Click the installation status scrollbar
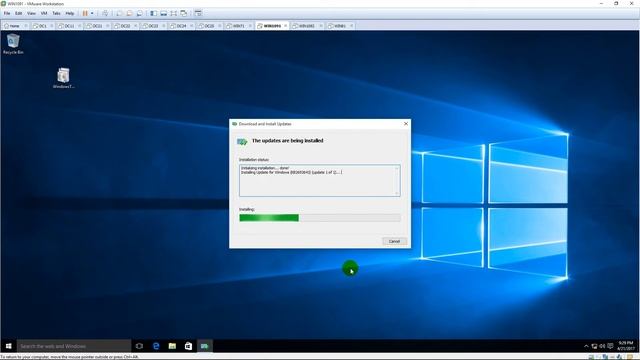This screenshot has width=640, height=360. pyautogui.click(x=397, y=180)
